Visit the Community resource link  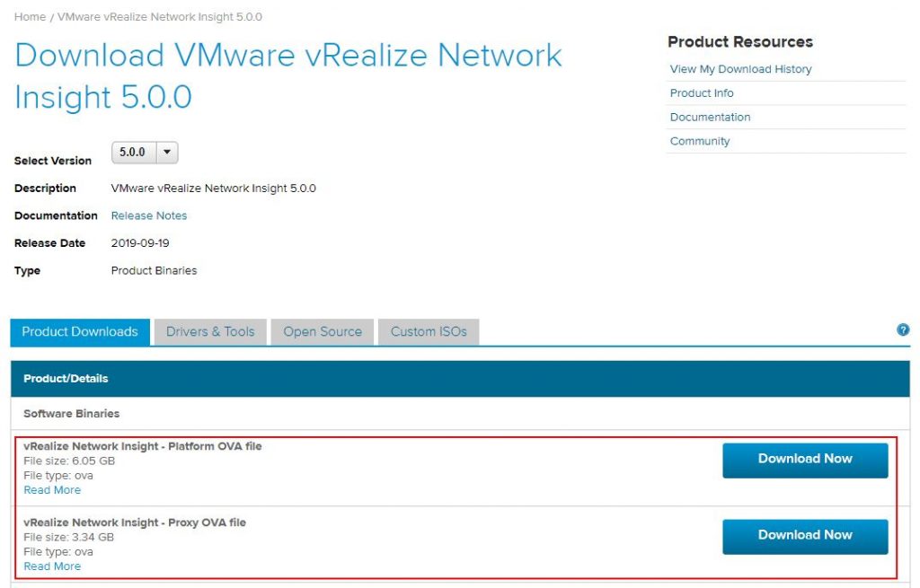click(x=700, y=141)
